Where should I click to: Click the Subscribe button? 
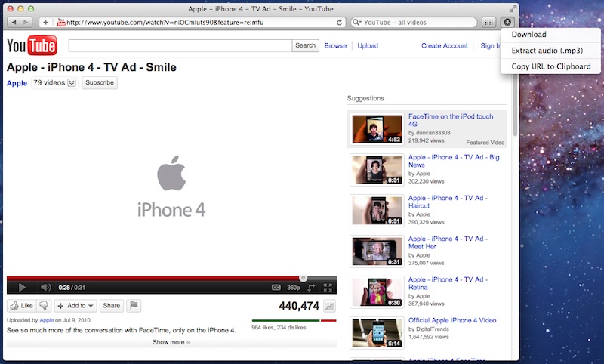(x=100, y=83)
